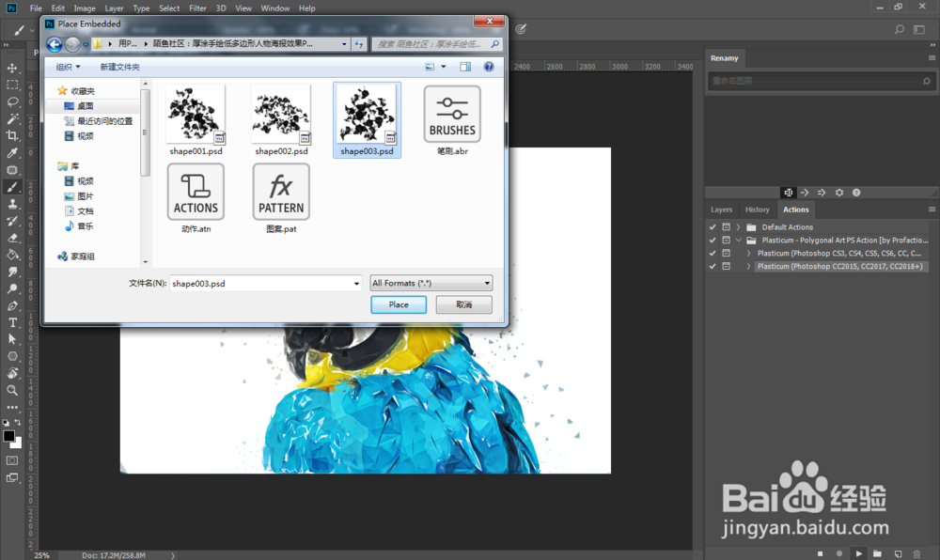Expand Plasticum CC2015, CC2017 action
The width and height of the screenshot is (940, 560).
tap(749, 267)
